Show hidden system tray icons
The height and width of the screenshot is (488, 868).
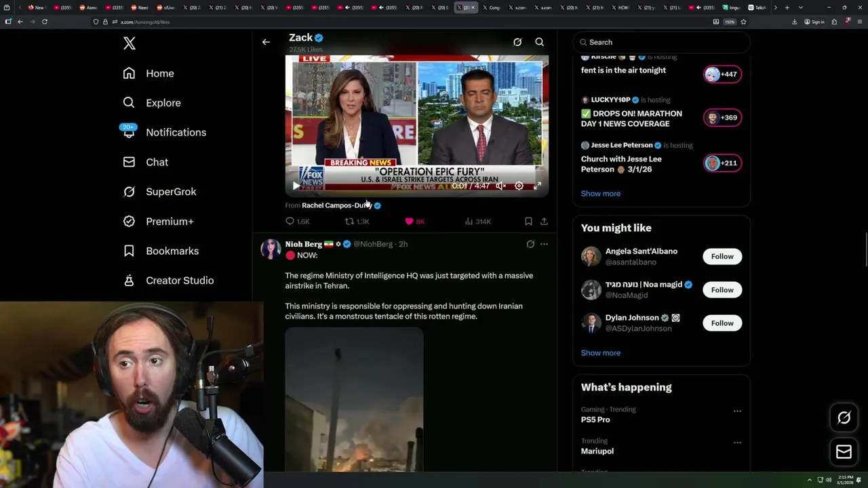coord(809,480)
